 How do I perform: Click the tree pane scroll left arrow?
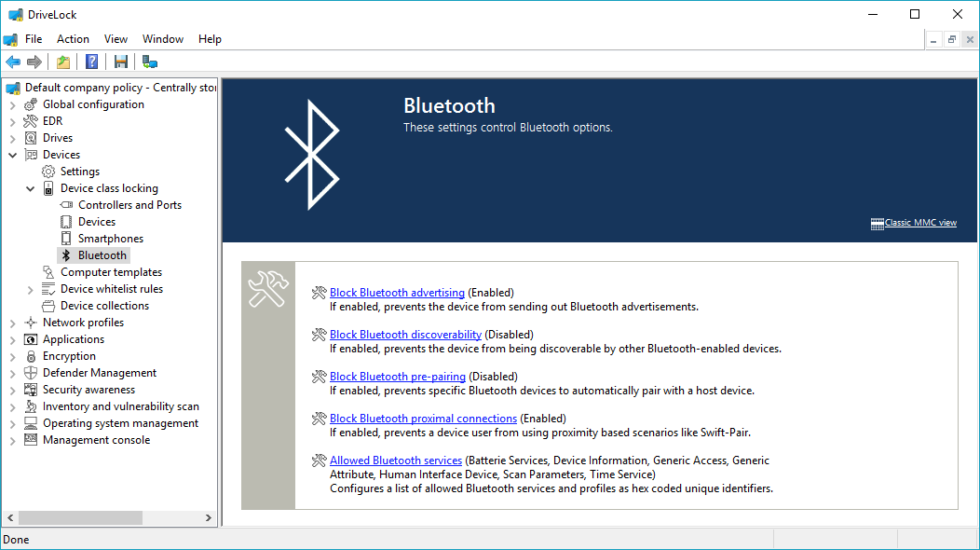point(10,518)
